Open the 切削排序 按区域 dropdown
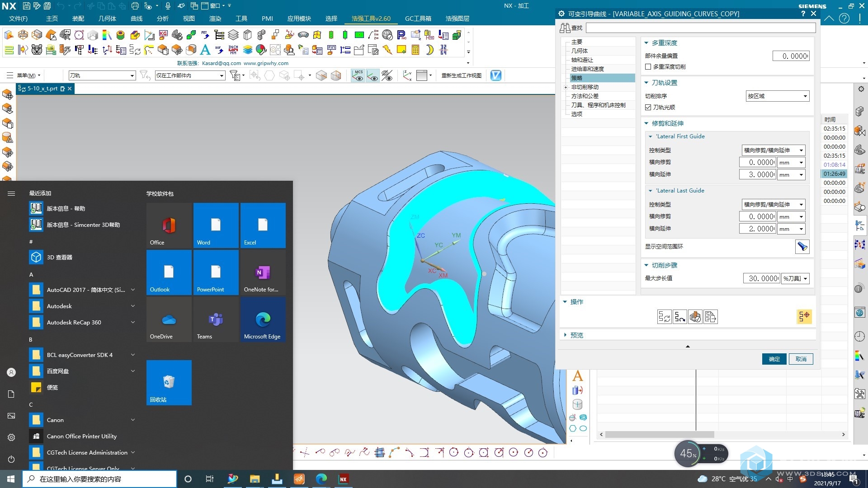This screenshot has width=868, height=488. (777, 96)
